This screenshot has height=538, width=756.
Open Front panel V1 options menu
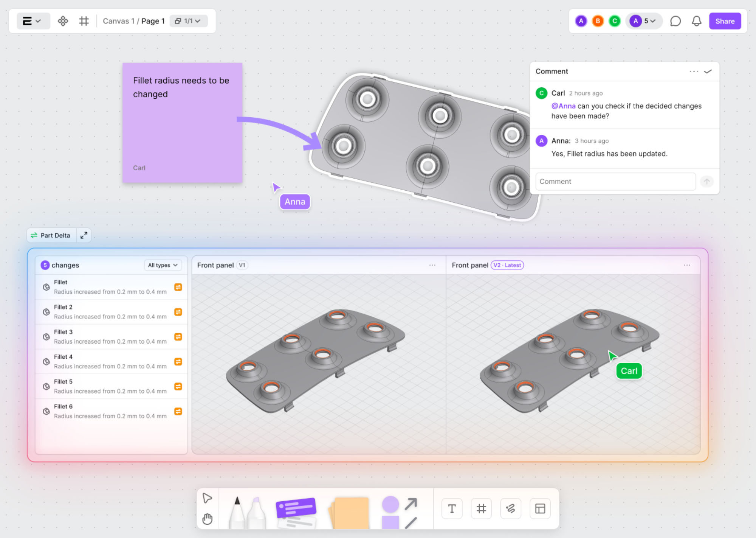(432, 265)
